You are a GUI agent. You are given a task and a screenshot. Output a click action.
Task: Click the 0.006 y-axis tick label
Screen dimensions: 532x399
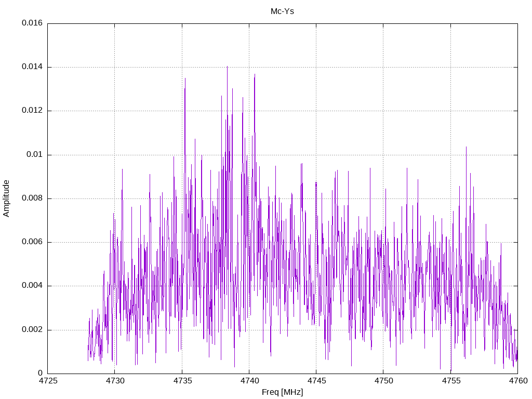click(32, 242)
